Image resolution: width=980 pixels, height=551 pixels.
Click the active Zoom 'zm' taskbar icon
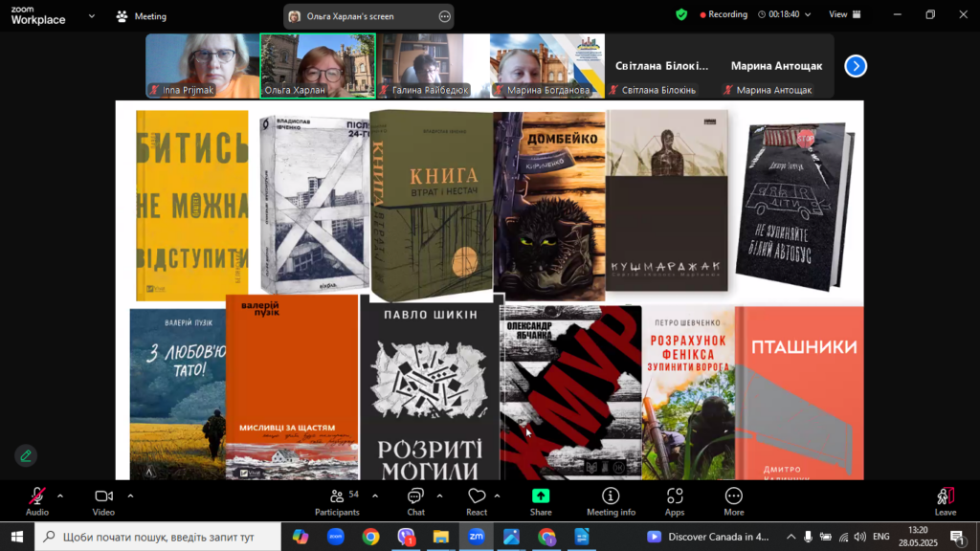click(477, 537)
